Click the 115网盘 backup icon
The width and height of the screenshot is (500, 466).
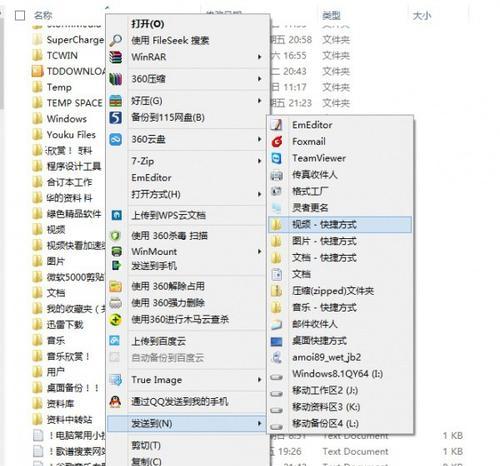[116, 117]
